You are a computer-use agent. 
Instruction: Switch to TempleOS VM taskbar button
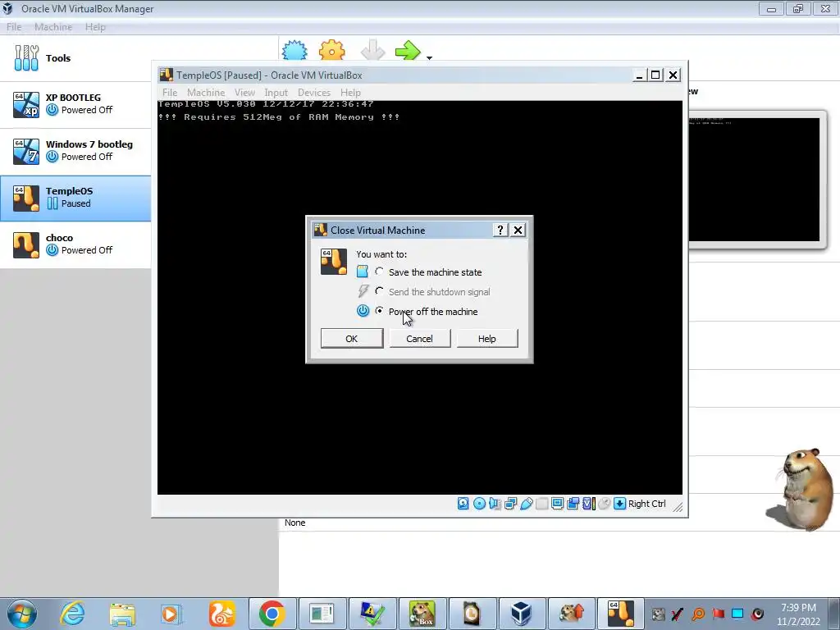point(621,614)
